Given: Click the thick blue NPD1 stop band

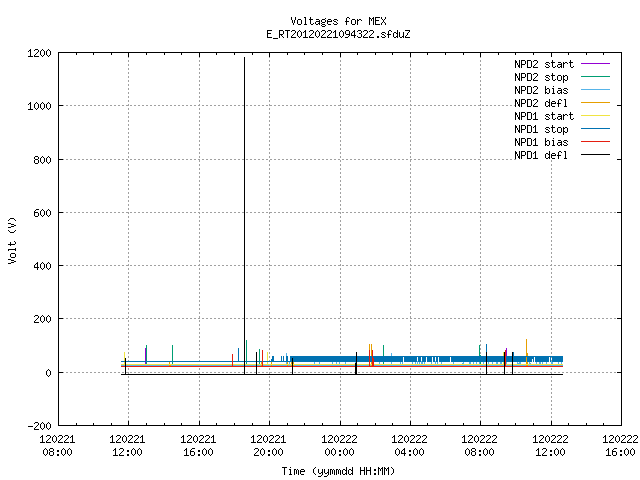Looking at the screenshot, I should [x=427, y=359].
